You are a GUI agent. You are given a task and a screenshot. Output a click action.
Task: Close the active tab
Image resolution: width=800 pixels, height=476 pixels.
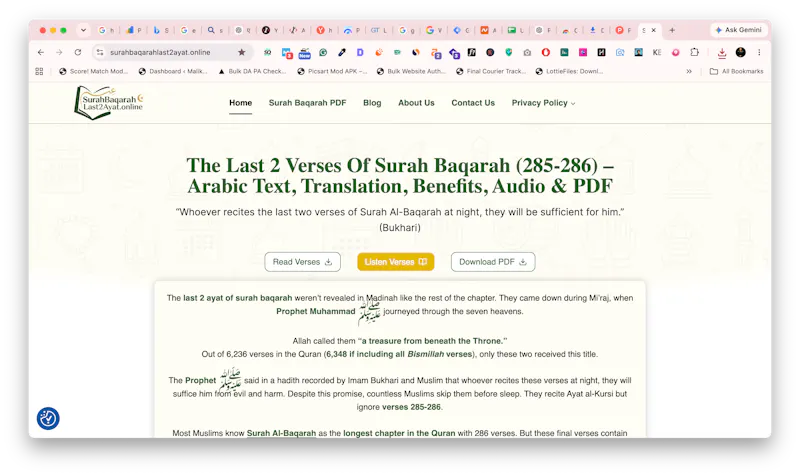tap(654, 30)
